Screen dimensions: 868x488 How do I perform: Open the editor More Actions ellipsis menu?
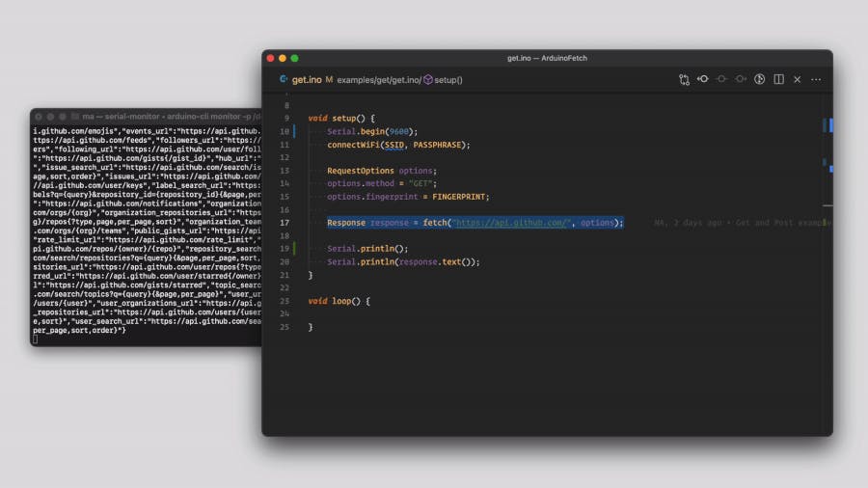[x=816, y=80]
